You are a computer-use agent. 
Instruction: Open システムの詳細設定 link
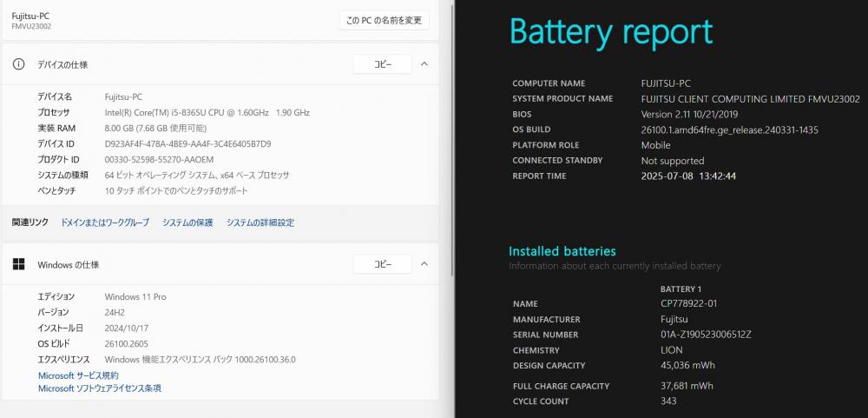[x=260, y=222]
